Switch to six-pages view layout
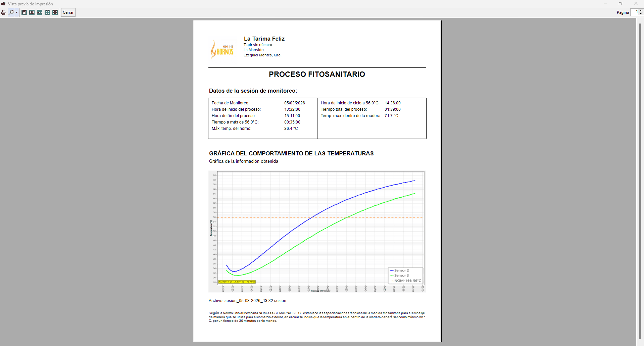Screen dimensions: 644x346 coord(55,12)
